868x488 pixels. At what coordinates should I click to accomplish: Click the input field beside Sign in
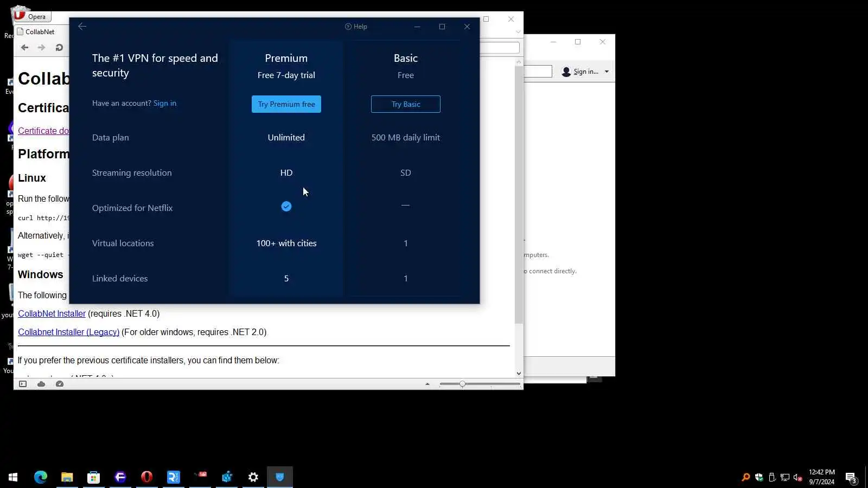click(x=538, y=72)
